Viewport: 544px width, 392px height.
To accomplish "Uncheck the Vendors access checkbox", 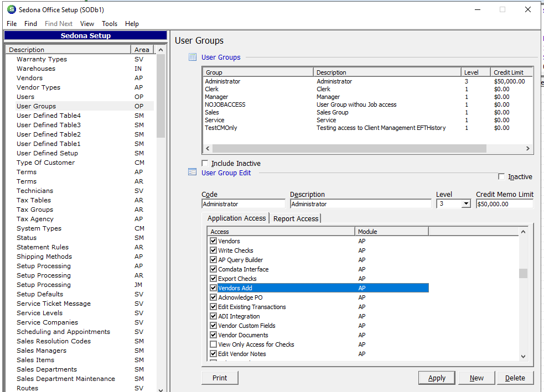I will 214,241.
